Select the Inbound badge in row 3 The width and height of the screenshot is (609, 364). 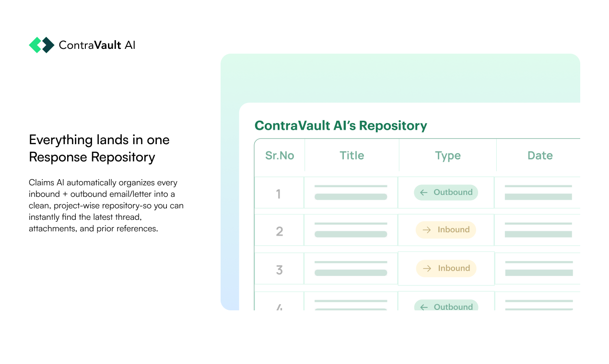[x=446, y=269]
